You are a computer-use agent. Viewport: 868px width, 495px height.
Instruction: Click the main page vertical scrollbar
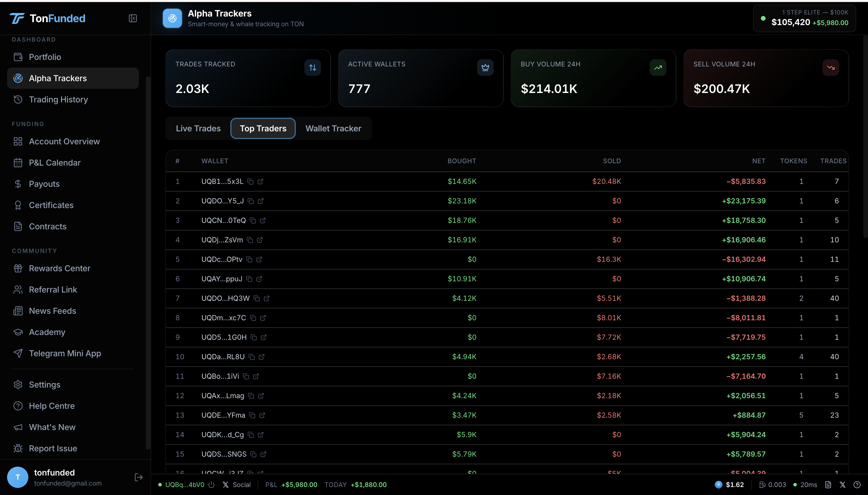(x=865, y=137)
